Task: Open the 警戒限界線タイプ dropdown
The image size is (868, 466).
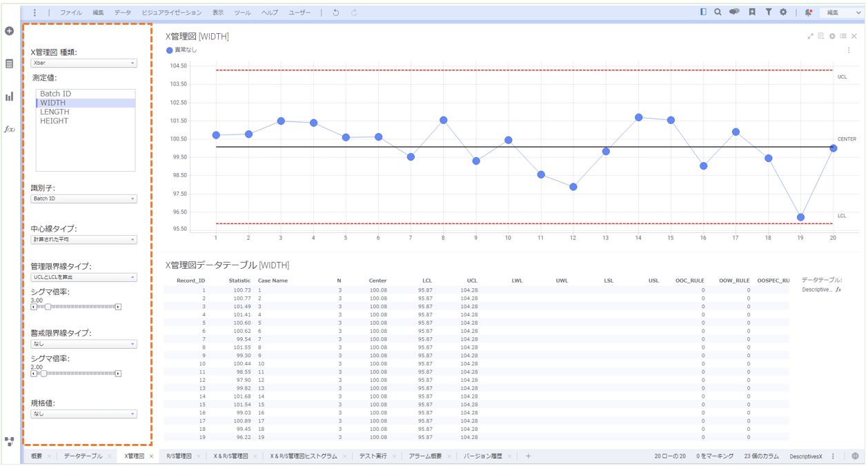Action: tap(84, 344)
